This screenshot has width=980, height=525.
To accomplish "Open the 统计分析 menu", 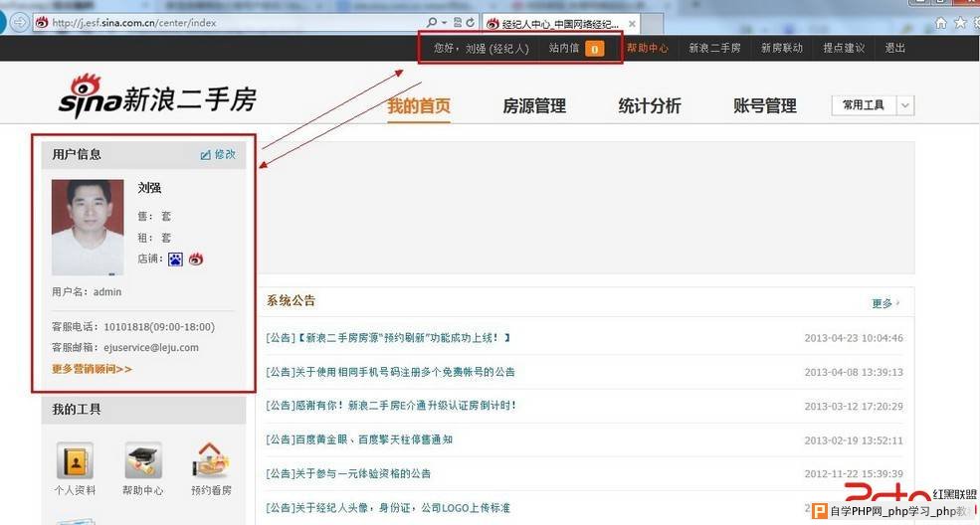I will tap(650, 105).
